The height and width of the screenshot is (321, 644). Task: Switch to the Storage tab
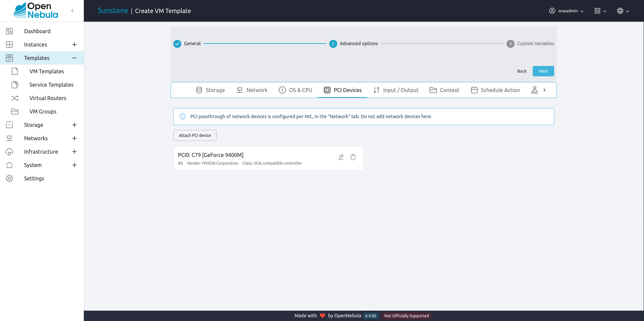[210, 90]
